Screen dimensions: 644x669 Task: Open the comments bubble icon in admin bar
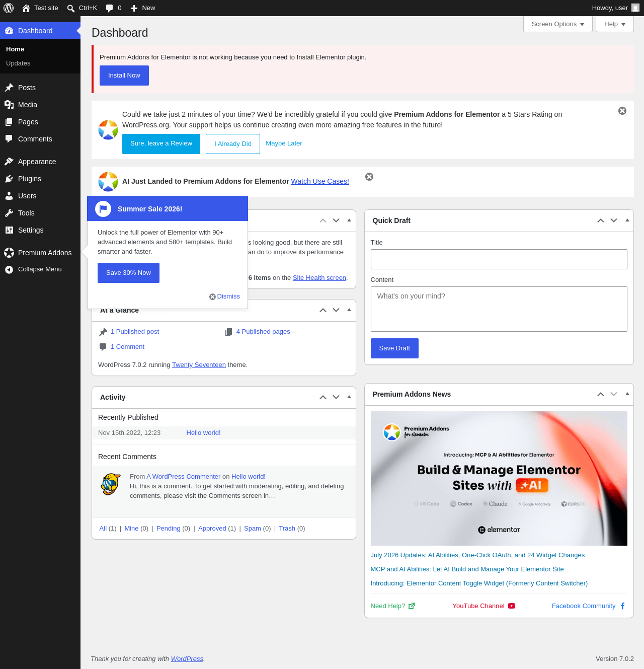click(109, 8)
